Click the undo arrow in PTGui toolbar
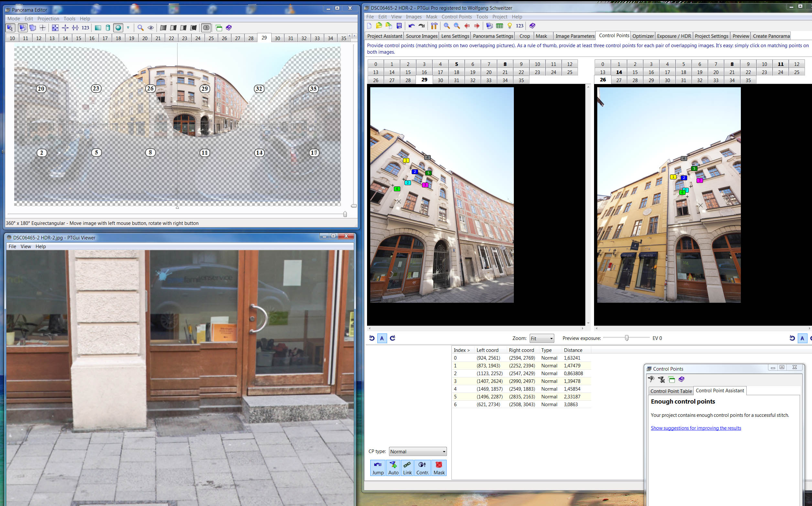Image resolution: width=812 pixels, height=506 pixels. click(412, 26)
